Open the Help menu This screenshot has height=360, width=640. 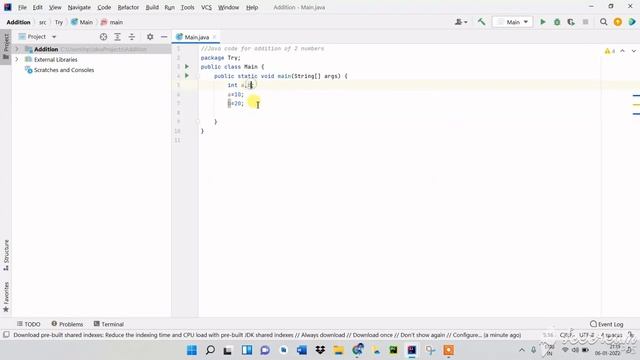coord(252,7)
